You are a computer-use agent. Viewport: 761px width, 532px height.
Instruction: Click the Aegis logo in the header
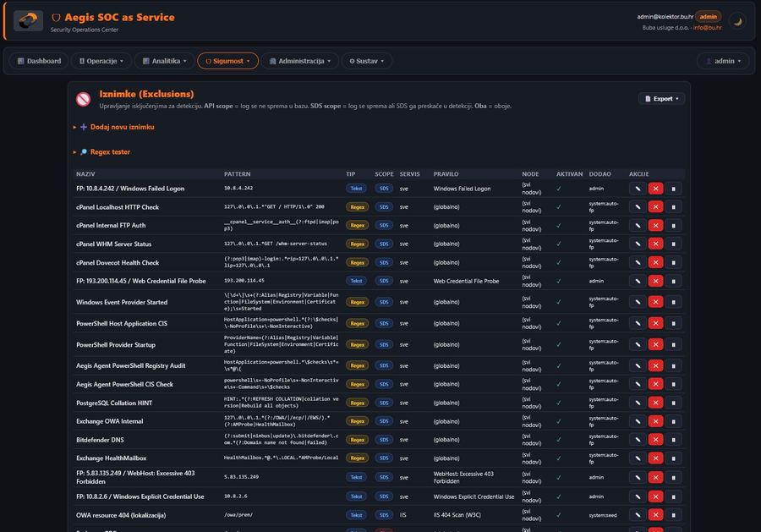coord(28,21)
